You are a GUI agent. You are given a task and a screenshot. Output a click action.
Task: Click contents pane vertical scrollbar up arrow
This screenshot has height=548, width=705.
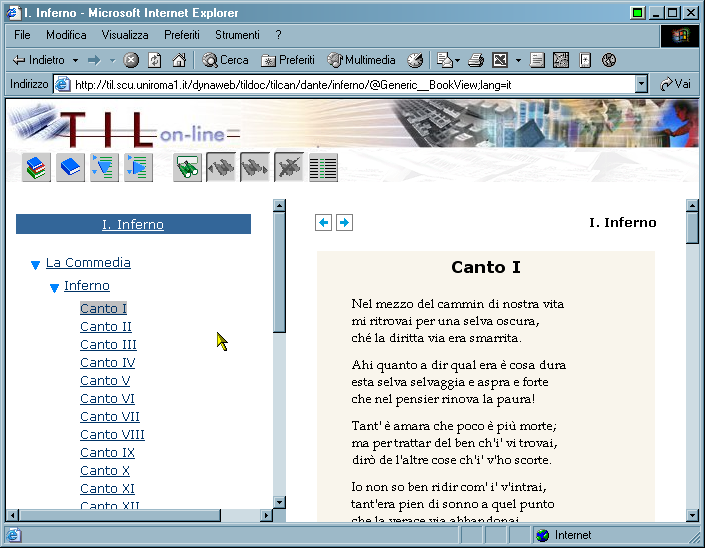[279, 205]
